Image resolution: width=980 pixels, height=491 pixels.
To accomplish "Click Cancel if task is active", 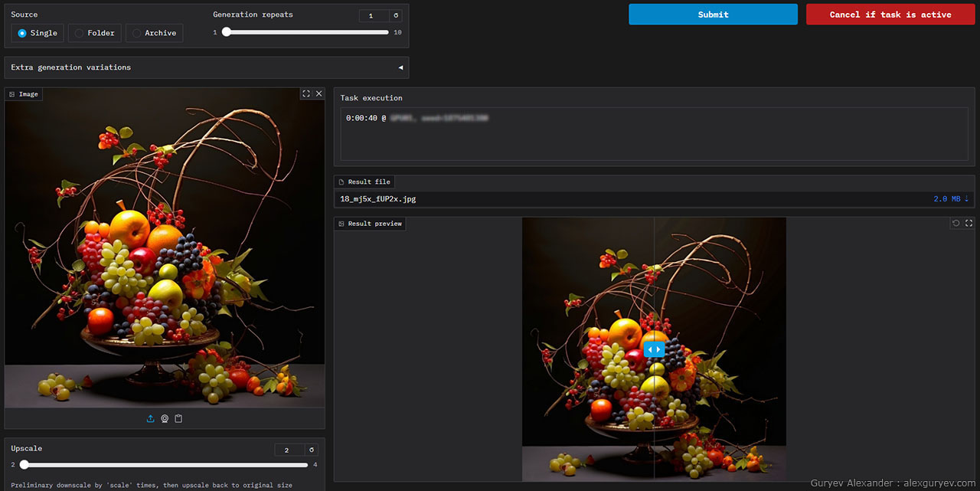I will pos(890,15).
